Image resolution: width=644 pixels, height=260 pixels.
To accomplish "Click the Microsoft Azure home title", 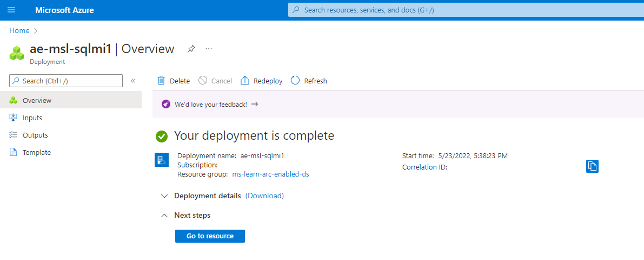I will tap(64, 10).
